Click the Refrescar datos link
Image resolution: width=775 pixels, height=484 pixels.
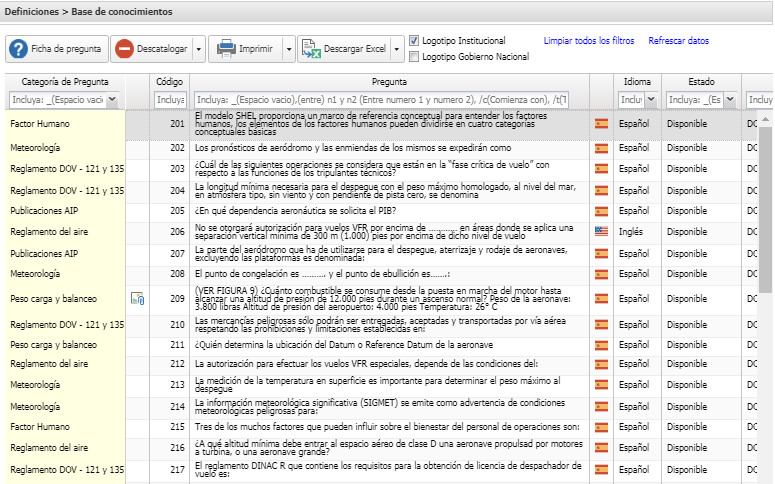pos(678,41)
